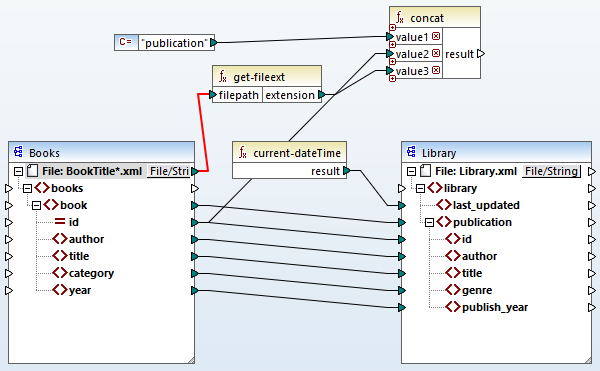Click the file icon beside Library.xml
The image size is (600, 371).
click(x=425, y=171)
